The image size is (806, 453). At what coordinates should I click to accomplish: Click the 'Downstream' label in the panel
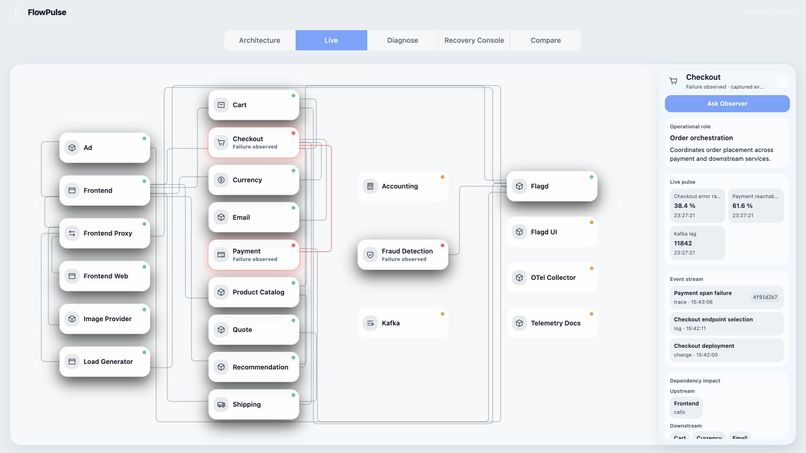point(686,426)
